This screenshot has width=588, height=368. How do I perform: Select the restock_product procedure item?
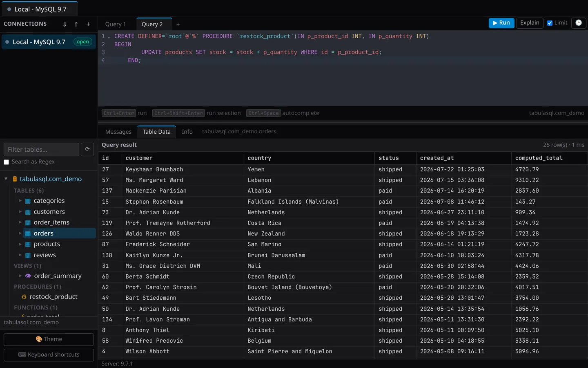coord(53,297)
